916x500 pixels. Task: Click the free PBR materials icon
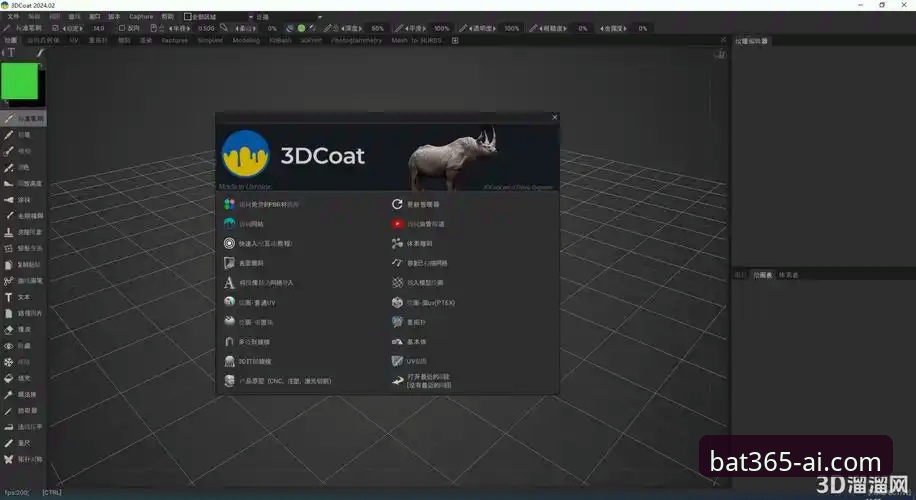229,204
